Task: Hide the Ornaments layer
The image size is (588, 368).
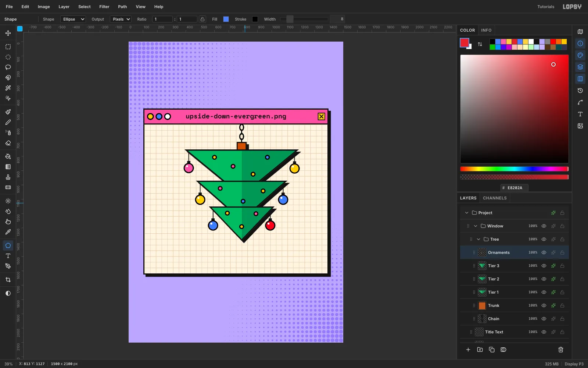Action: tap(544, 252)
